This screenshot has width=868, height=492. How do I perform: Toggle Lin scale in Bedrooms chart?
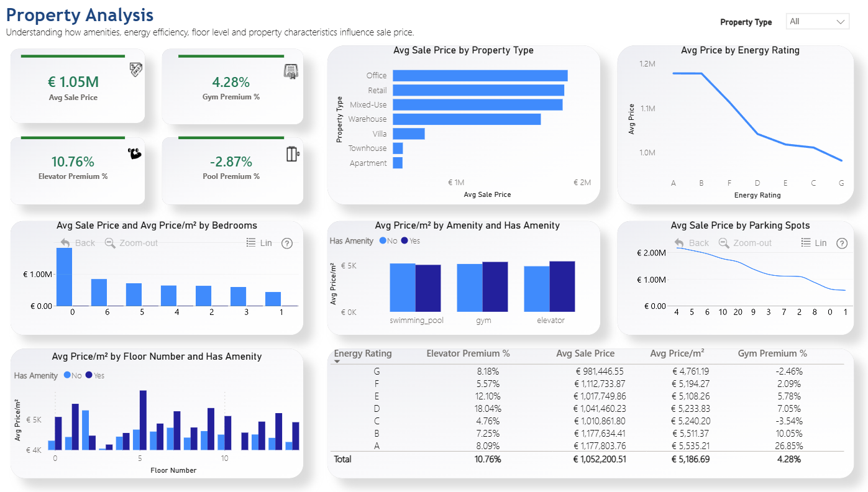tap(259, 243)
